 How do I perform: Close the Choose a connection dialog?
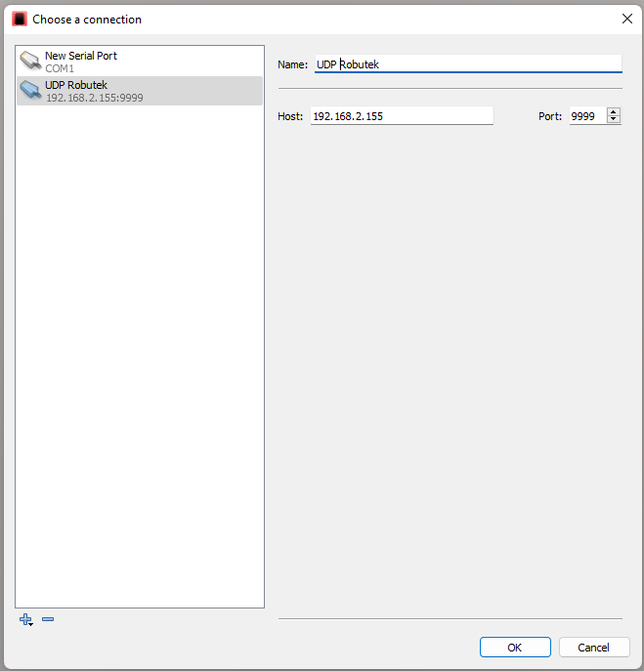click(626, 19)
